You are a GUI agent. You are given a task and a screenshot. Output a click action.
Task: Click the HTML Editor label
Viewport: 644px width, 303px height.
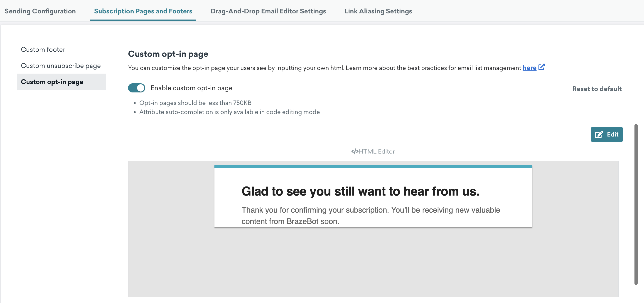click(377, 151)
